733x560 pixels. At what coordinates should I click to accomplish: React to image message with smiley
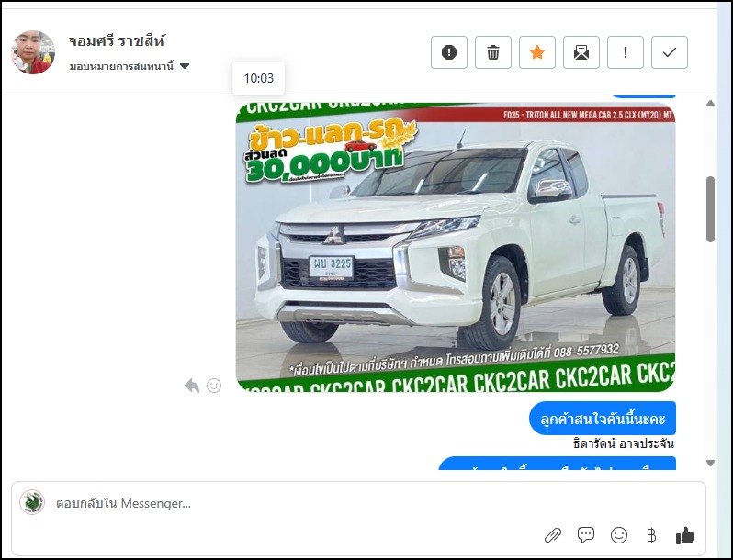214,386
